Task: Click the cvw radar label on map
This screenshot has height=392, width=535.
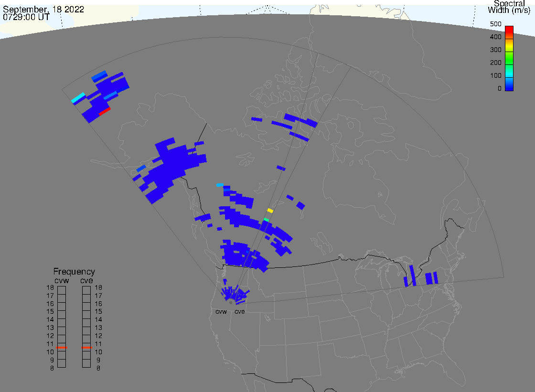Action: point(221,312)
